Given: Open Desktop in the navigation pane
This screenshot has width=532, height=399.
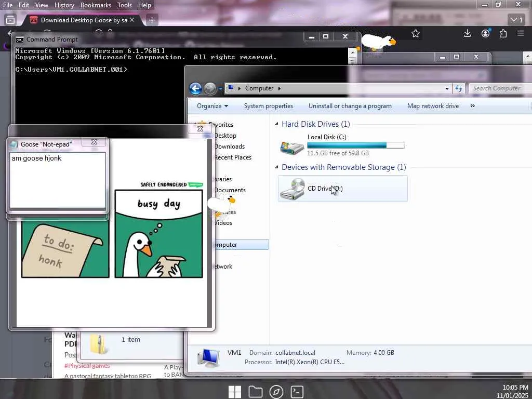Looking at the screenshot, I should click(225, 136).
